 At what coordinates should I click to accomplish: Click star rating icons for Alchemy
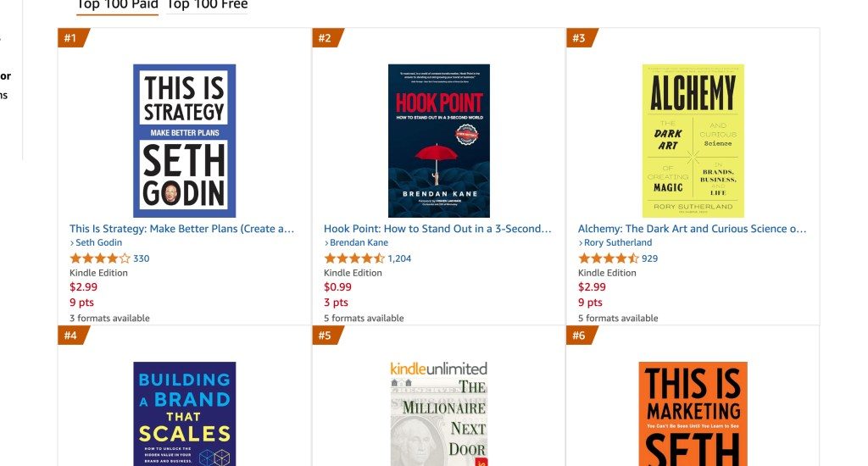pos(609,258)
